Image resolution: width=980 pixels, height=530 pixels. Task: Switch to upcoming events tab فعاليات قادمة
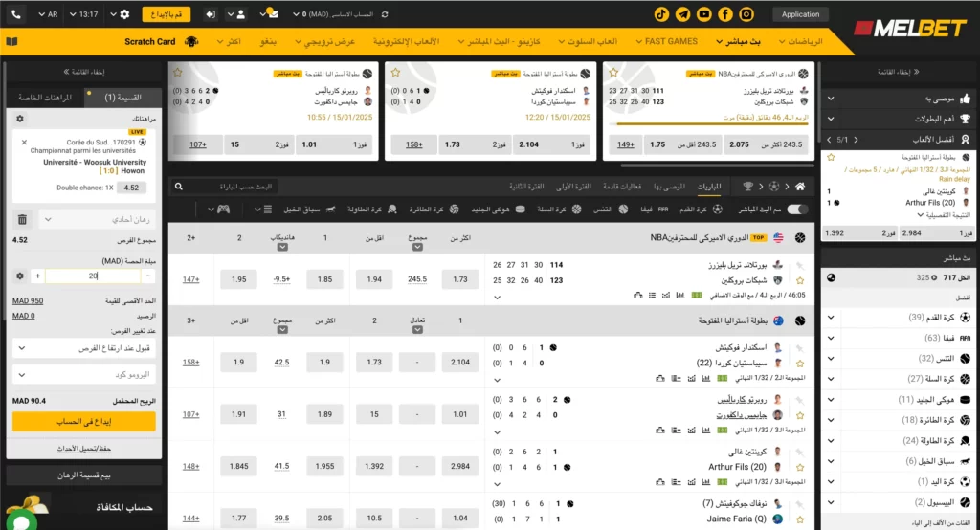click(x=622, y=187)
